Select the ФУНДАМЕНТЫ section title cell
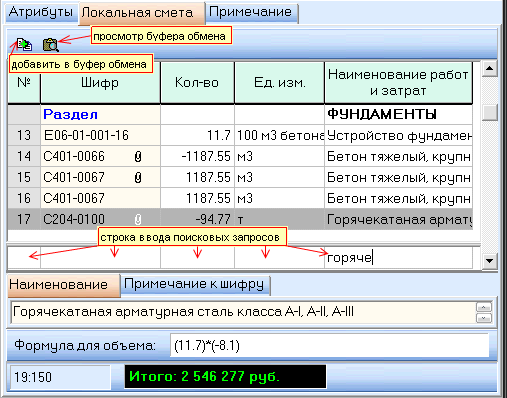This screenshot has height=398, width=507. coord(398,114)
